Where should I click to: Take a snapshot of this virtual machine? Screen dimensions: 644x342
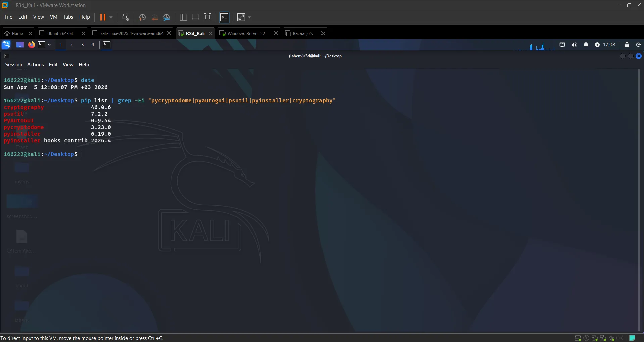[x=142, y=17]
